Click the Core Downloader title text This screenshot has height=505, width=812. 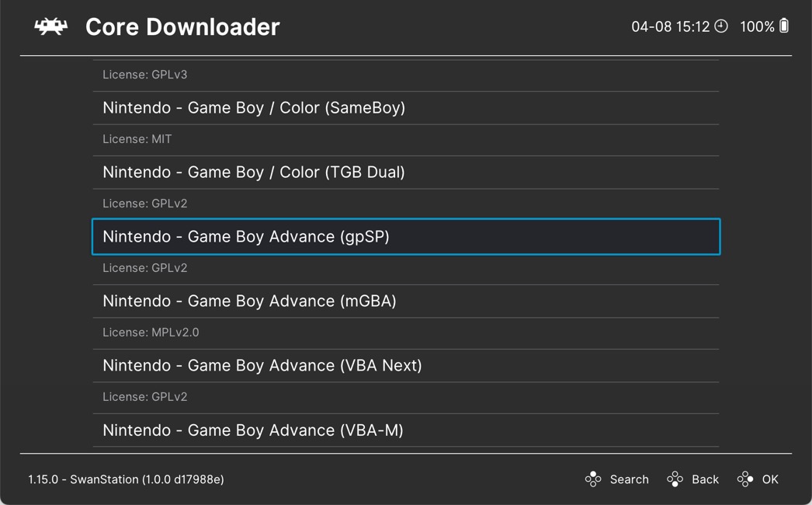182,27
